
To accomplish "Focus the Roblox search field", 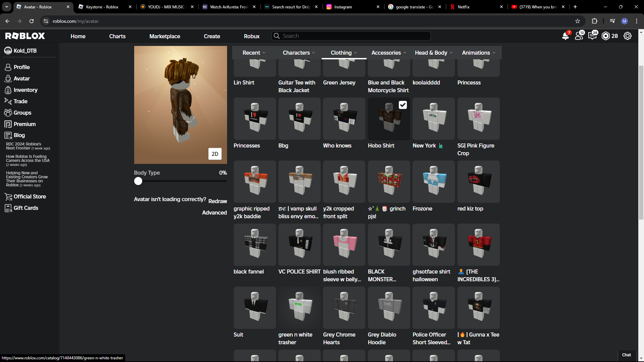I will click(351, 36).
